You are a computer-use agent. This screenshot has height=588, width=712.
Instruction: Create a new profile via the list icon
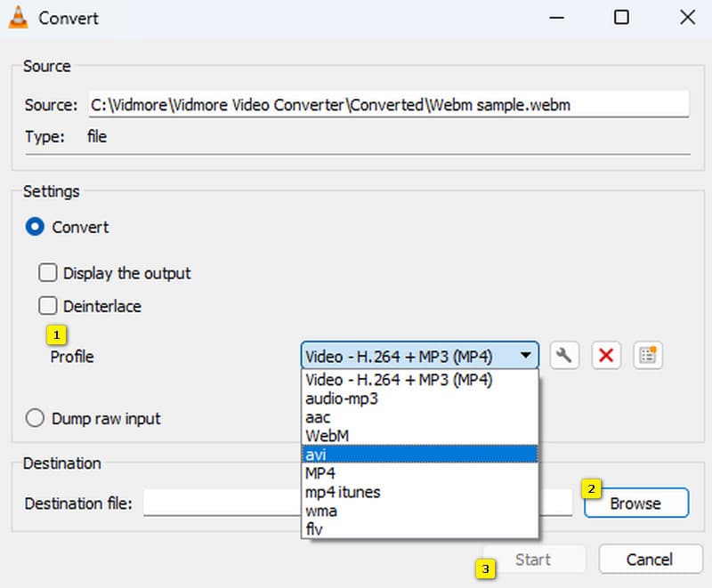tap(647, 355)
